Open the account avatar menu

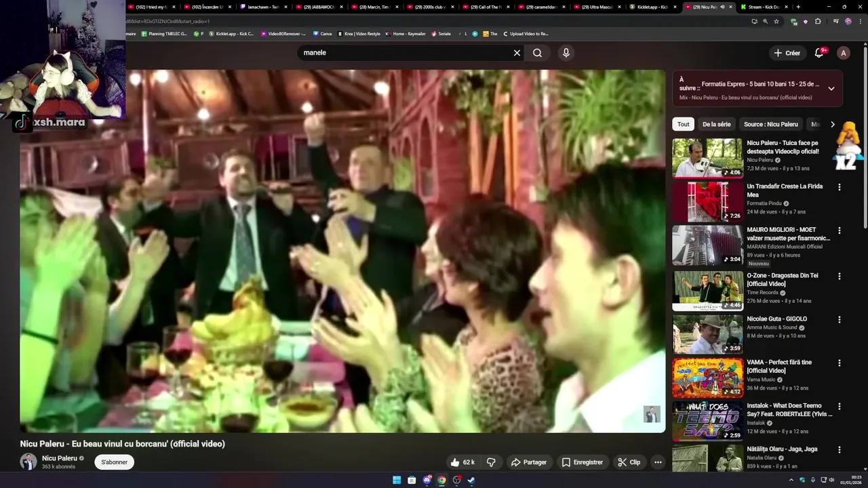click(x=843, y=53)
